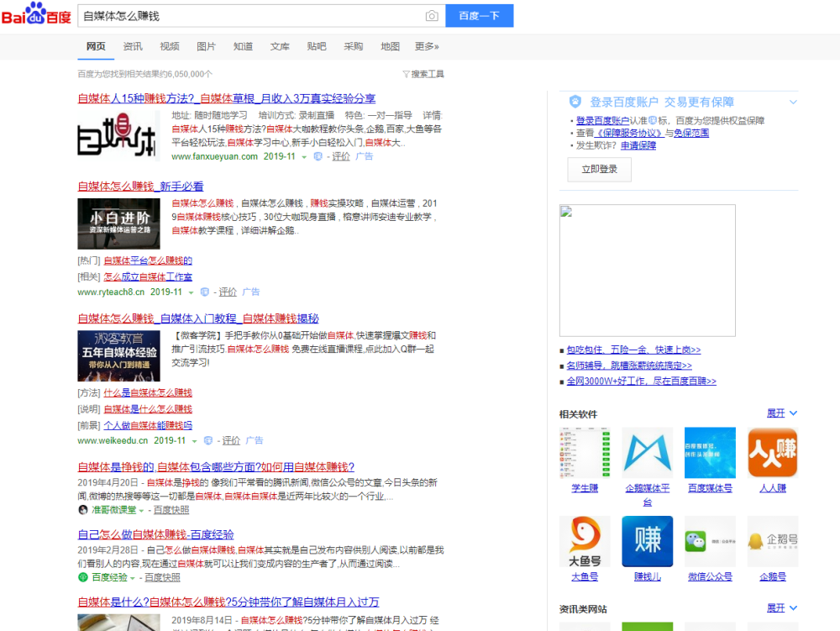Open 百度媒体号 software icon
Image resolution: width=840 pixels, height=631 pixels.
point(710,453)
